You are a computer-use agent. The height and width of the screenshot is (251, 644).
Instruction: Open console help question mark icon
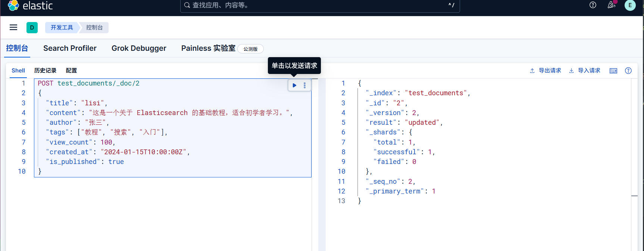point(628,71)
